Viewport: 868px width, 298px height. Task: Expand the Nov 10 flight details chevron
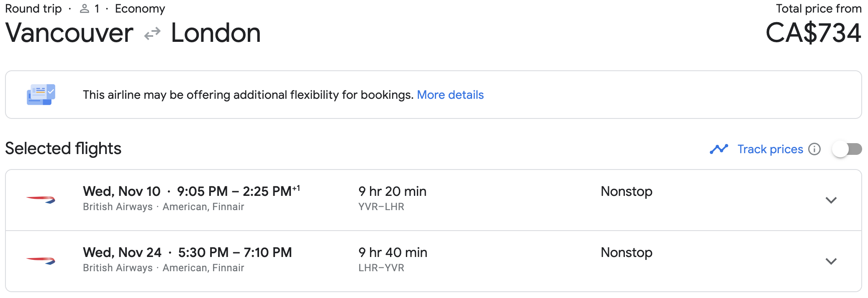(831, 200)
